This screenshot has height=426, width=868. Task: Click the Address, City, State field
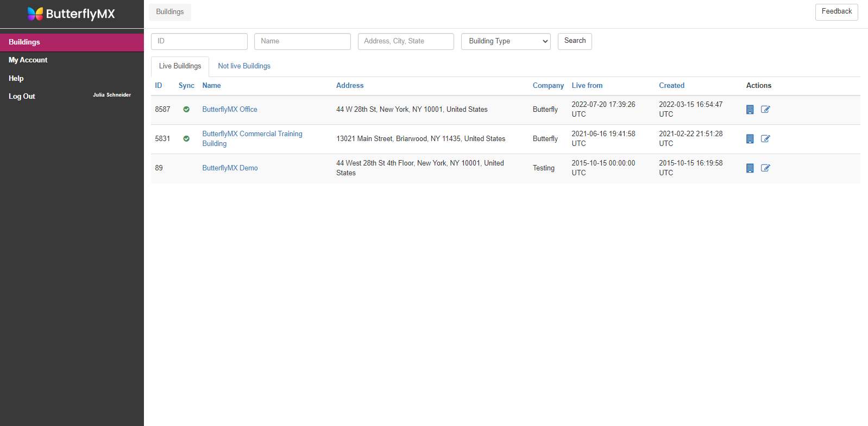tap(405, 41)
